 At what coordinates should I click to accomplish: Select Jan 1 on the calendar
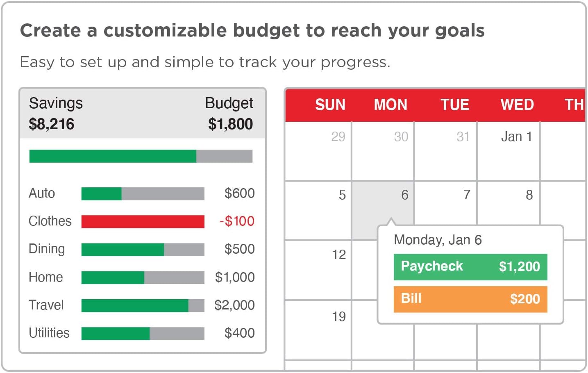509,151
